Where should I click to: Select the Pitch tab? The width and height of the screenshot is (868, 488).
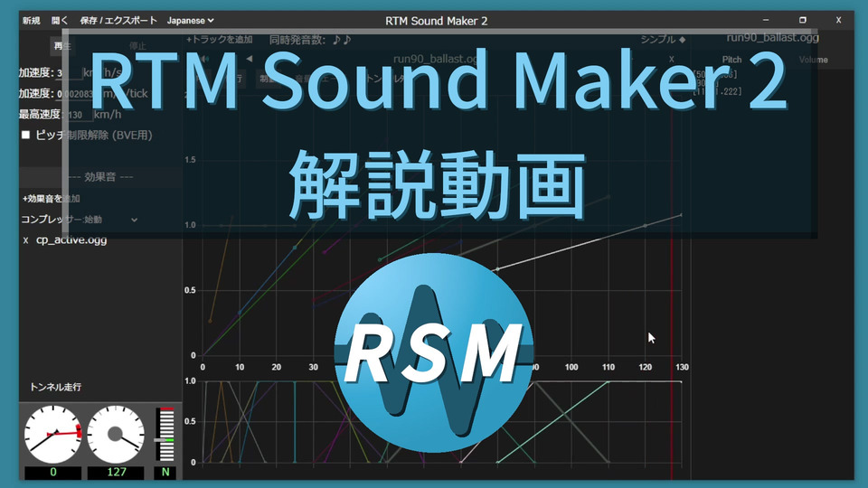click(731, 60)
